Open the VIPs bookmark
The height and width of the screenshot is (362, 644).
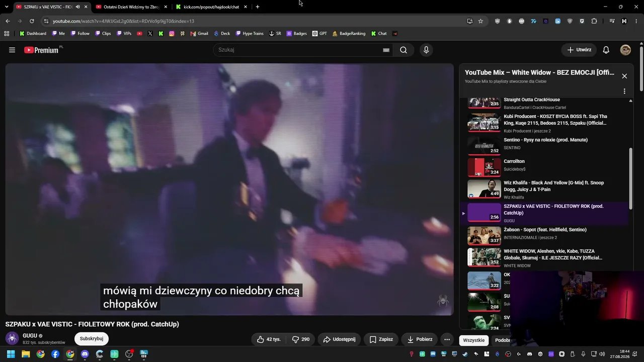(x=124, y=34)
